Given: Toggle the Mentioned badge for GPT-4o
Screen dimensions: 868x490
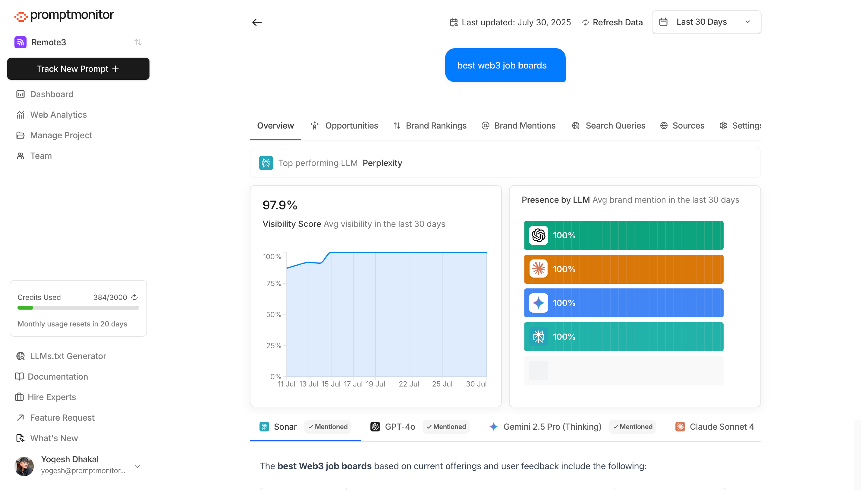Looking at the screenshot, I should [446, 427].
